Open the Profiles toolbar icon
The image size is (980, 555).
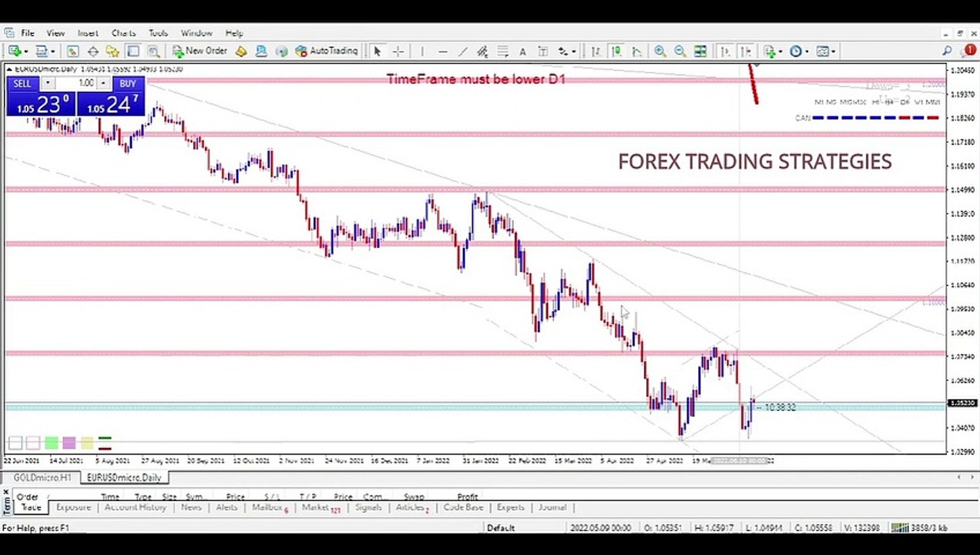click(41, 51)
